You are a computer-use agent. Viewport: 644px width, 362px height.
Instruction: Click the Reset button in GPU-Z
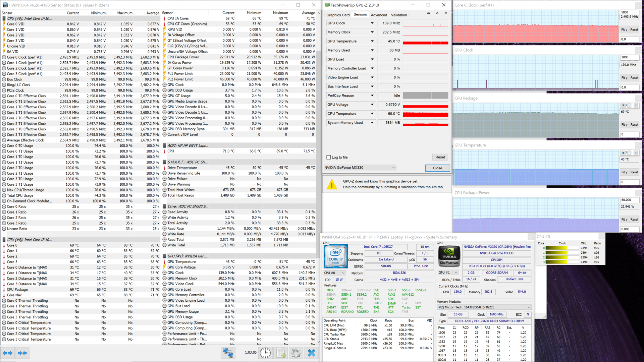click(440, 158)
